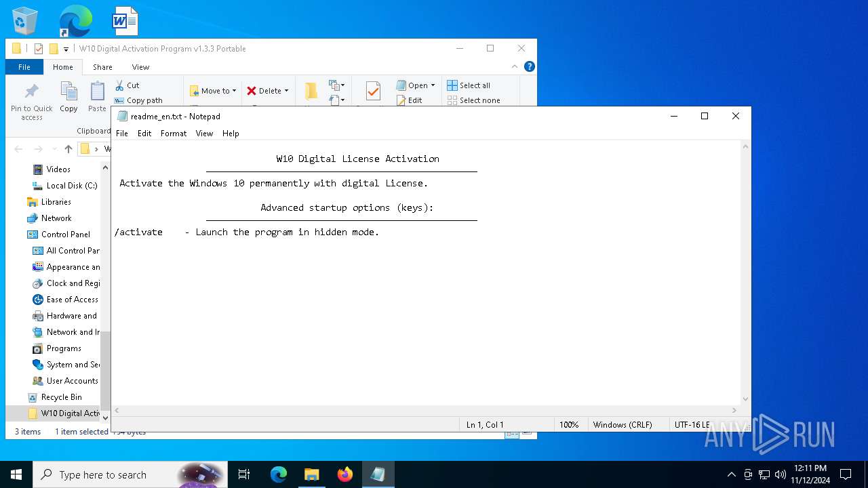This screenshot has width=868, height=488.
Task: Open Notepad View menu
Action: pos(204,134)
